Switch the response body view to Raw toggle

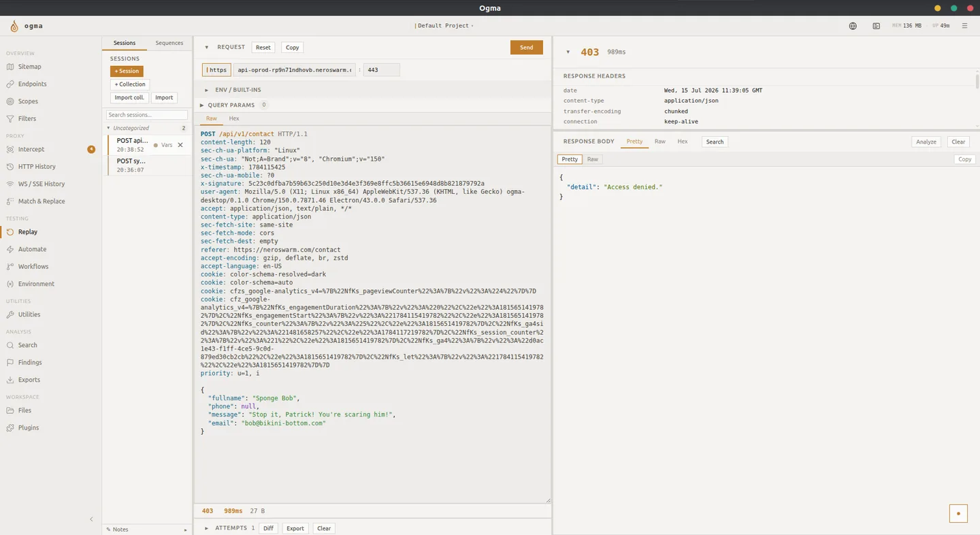click(x=593, y=159)
